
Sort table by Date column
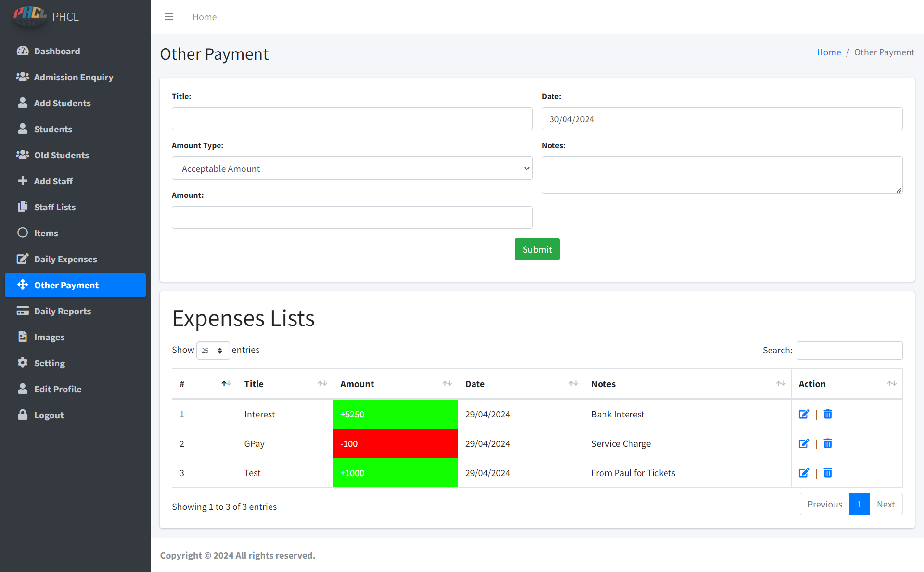coord(520,384)
